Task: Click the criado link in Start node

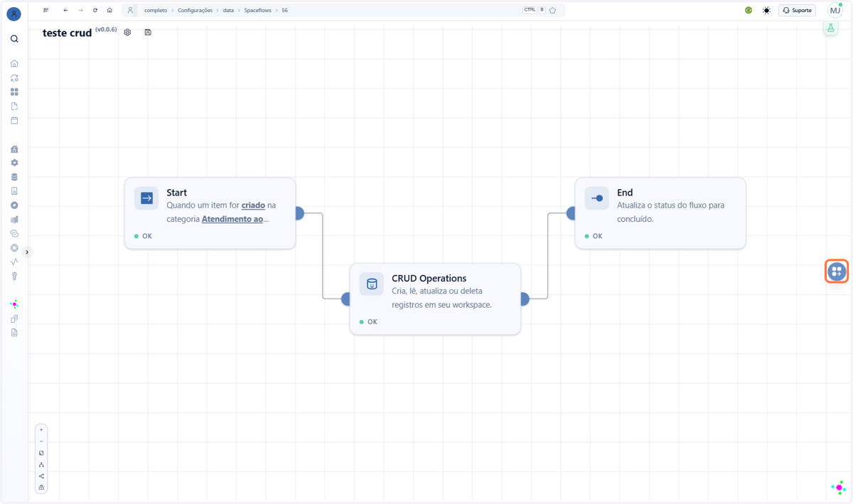Action: [x=253, y=205]
